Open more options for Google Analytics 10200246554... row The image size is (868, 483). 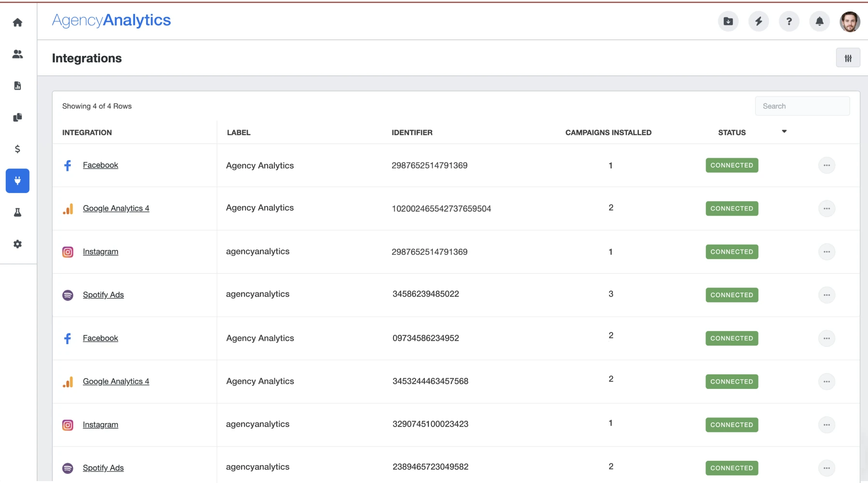click(827, 208)
